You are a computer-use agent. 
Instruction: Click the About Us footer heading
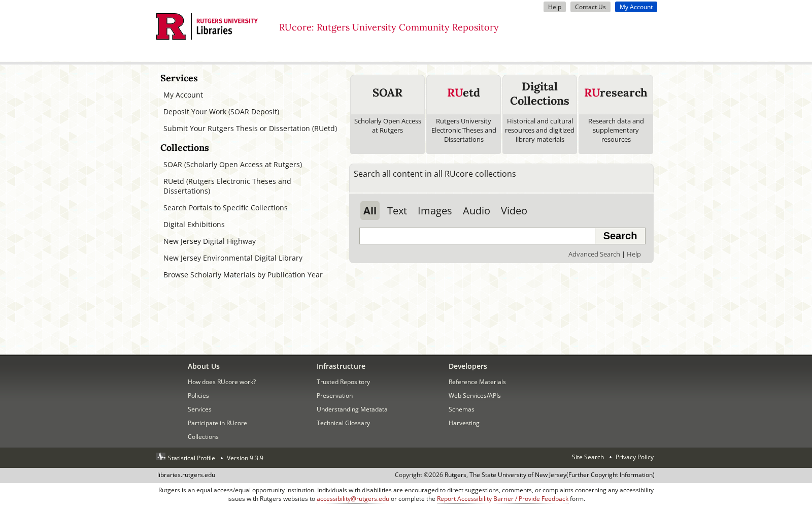(x=204, y=366)
